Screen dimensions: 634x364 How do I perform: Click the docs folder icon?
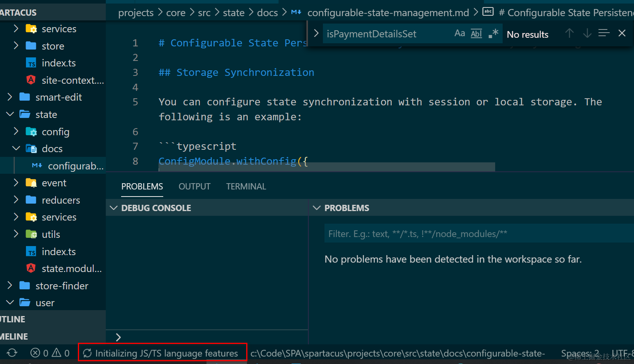tap(31, 149)
